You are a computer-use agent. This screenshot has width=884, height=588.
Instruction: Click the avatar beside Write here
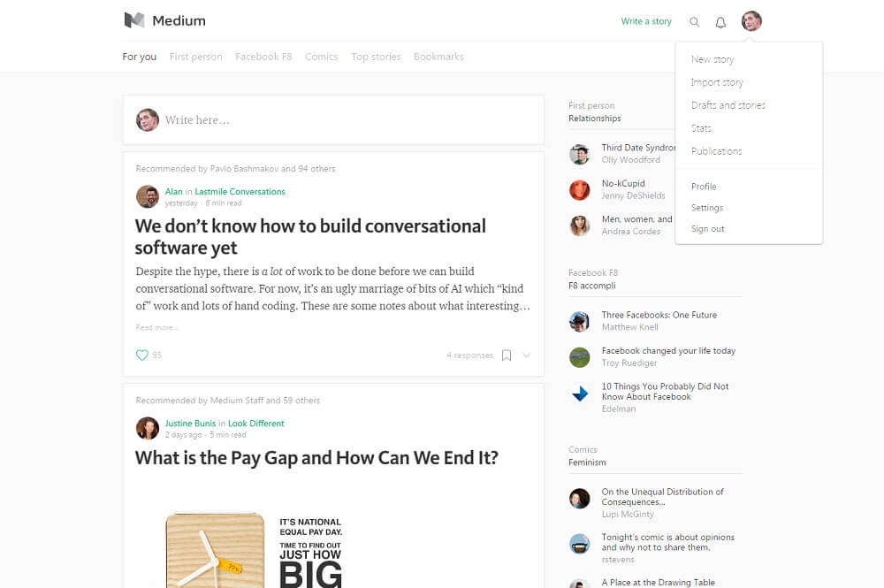click(147, 120)
